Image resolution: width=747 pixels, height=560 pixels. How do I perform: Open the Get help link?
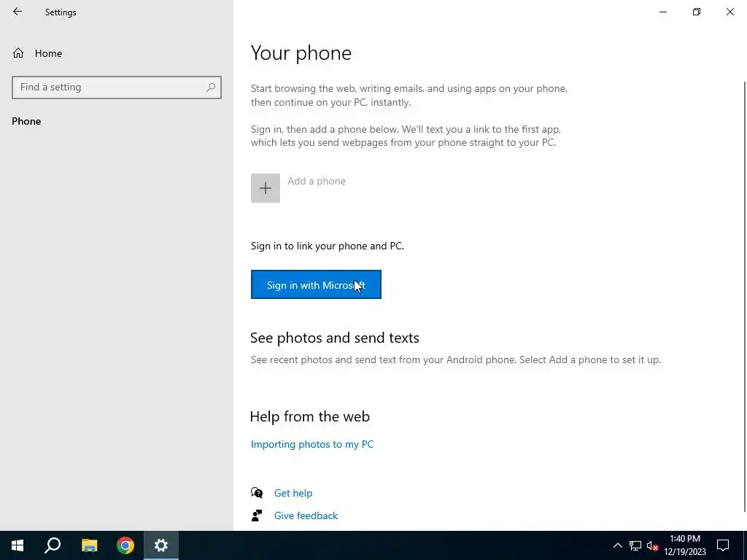(x=293, y=493)
